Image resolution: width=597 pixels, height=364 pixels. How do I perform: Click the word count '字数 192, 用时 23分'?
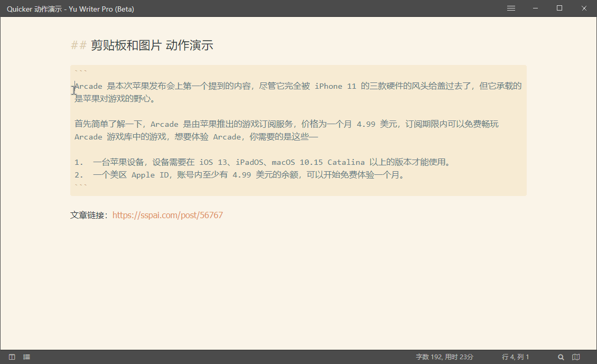tap(444, 357)
